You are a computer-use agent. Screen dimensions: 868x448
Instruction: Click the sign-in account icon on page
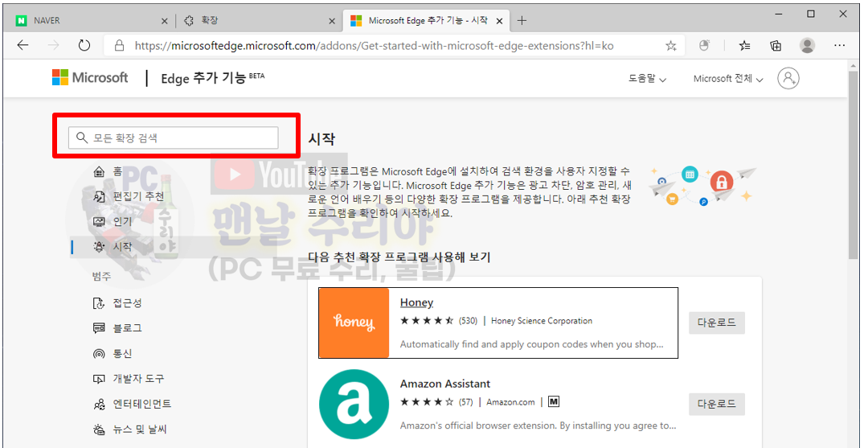click(x=788, y=78)
